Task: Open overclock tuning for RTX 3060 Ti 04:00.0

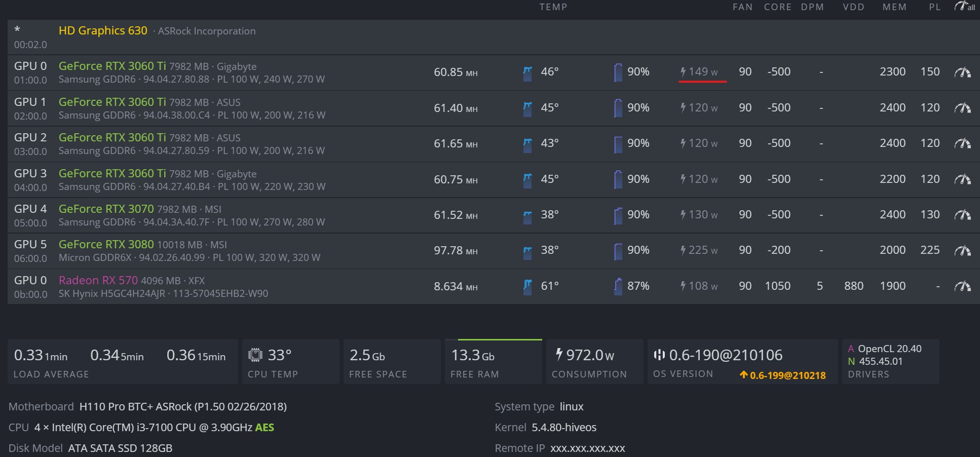Action: pos(962,179)
